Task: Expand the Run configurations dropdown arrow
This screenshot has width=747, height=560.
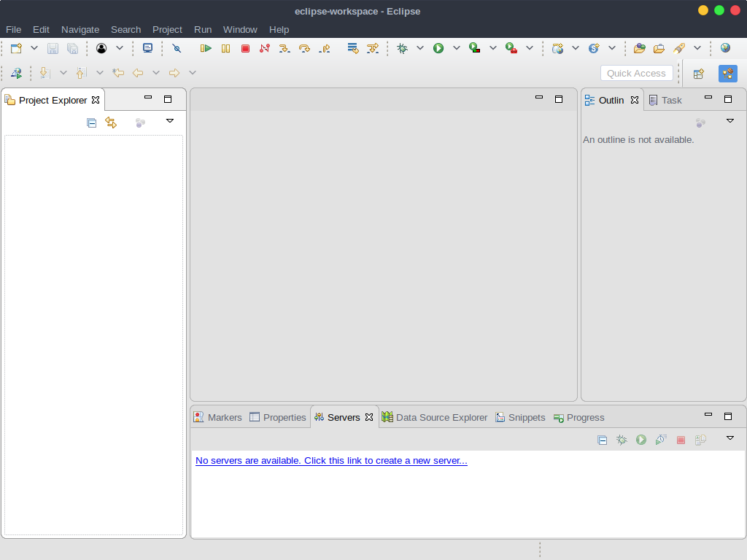Action: [457, 48]
